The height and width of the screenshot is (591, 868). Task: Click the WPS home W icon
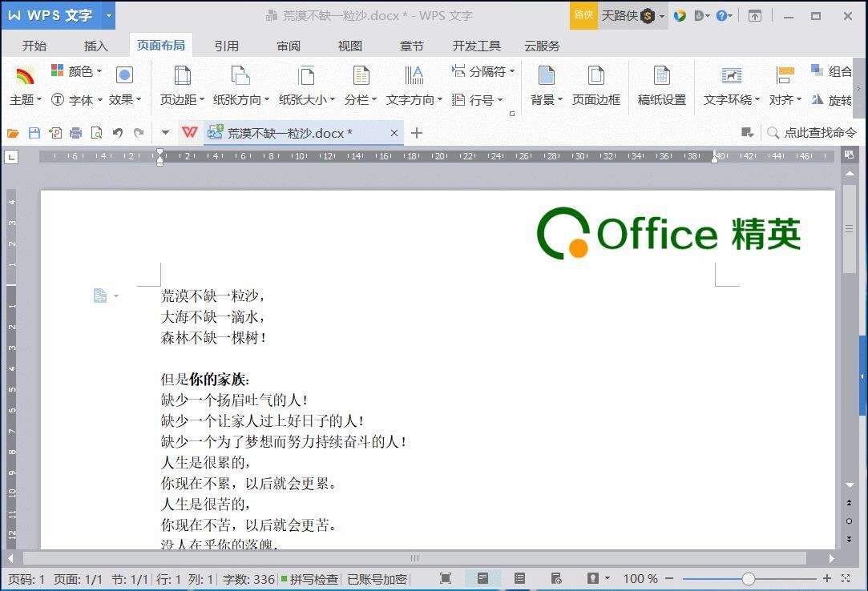189,132
